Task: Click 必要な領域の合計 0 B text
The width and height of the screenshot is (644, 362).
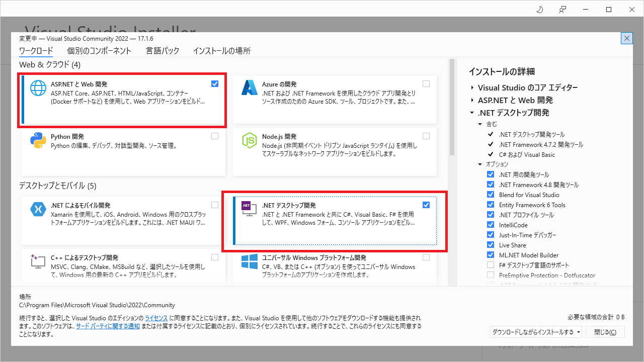Action: (596, 317)
